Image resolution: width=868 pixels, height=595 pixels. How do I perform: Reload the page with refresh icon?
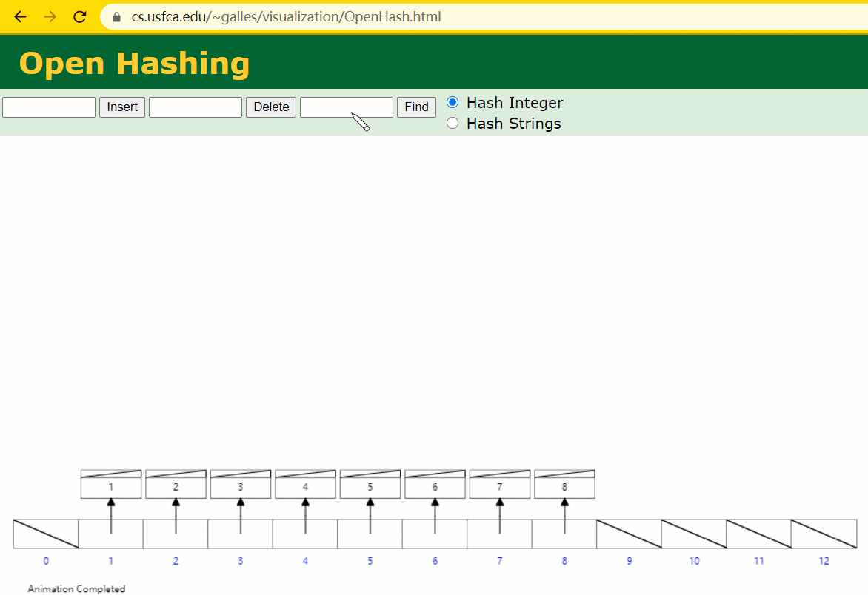(x=80, y=16)
